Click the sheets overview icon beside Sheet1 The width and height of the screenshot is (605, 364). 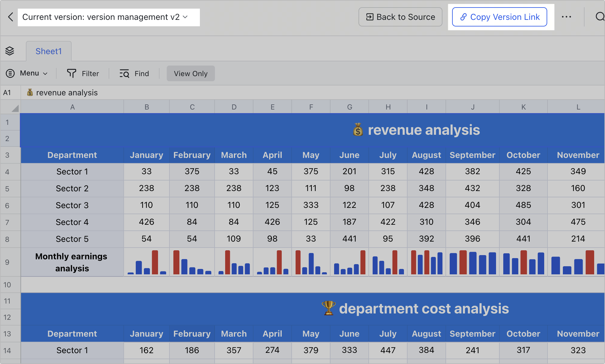(10, 51)
